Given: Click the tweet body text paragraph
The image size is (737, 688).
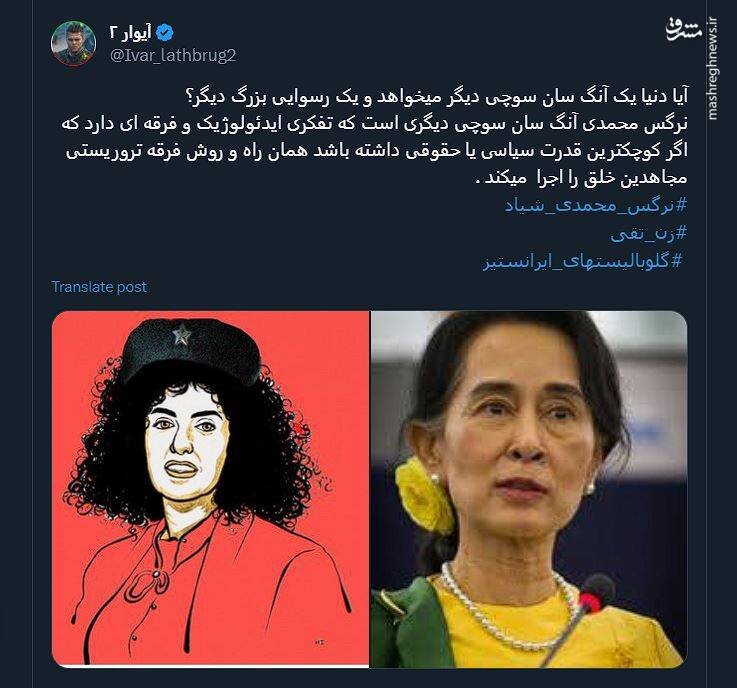Looking at the screenshot, I should tap(375, 137).
